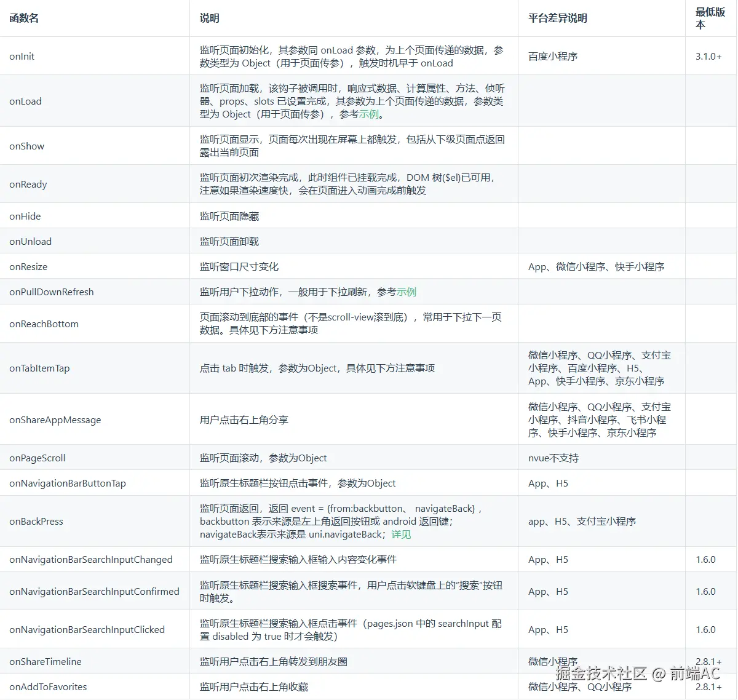The image size is (738, 700).
Task: Click the 详见 link in the onBackPress row
Action: pyautogui.click(x=401, y=535)
